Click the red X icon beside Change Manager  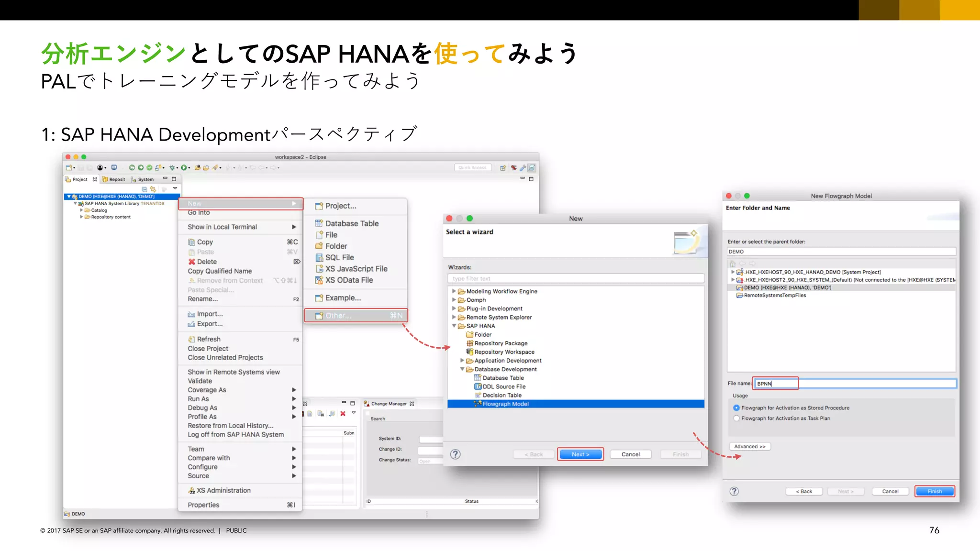click(343, 414)
